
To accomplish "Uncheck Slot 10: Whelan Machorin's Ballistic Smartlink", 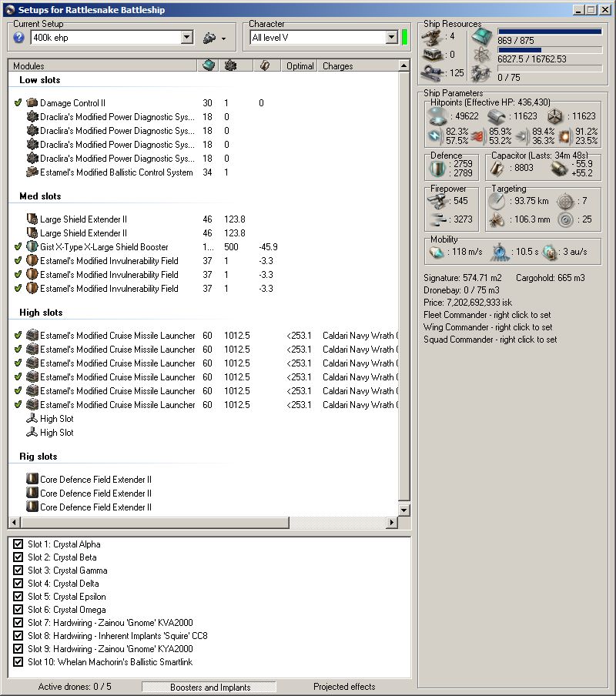I will coord(18,662).
